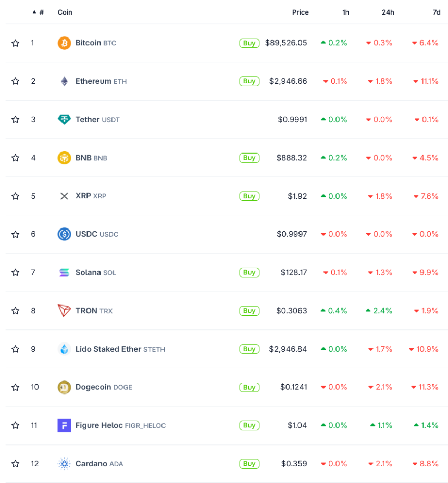Click the Ethereum diamond icon
The height and width of the screenshot is (483, 448).
tap(64, 81)
